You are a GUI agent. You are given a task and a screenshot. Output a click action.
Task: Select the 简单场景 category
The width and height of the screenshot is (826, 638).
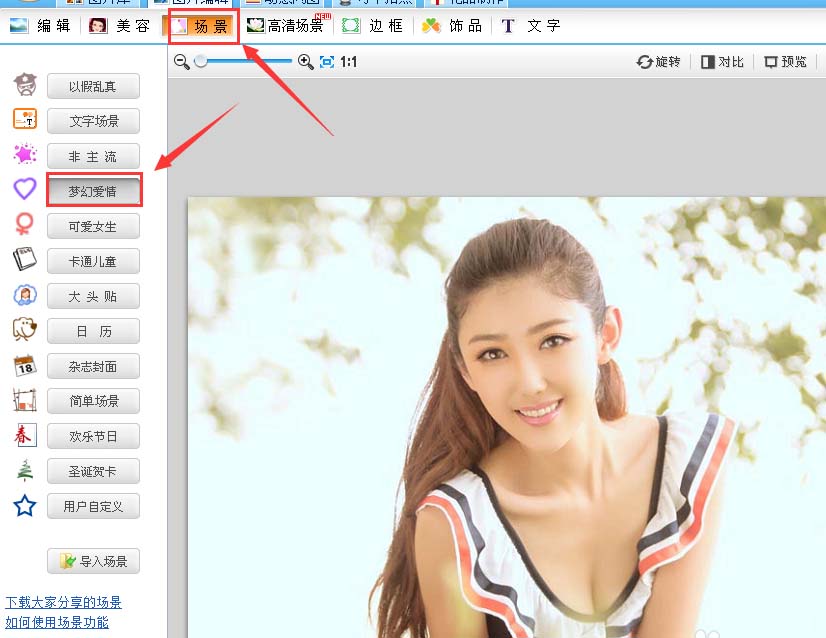point(93,401)
